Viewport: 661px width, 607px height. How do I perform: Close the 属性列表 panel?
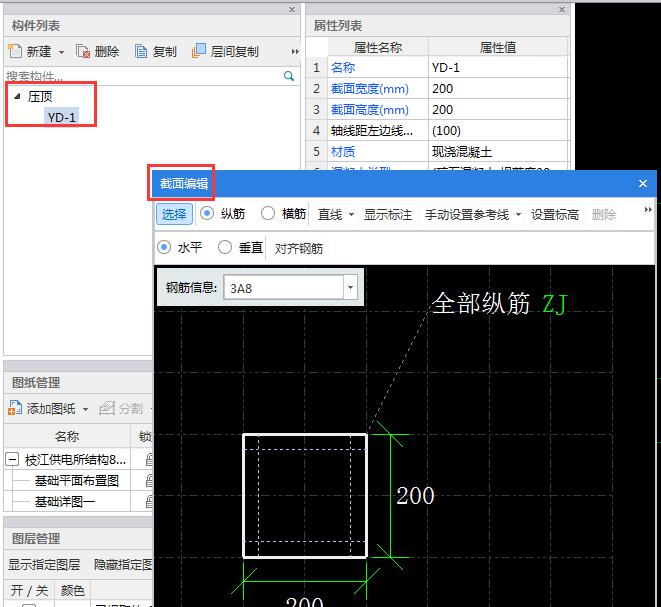562,9
